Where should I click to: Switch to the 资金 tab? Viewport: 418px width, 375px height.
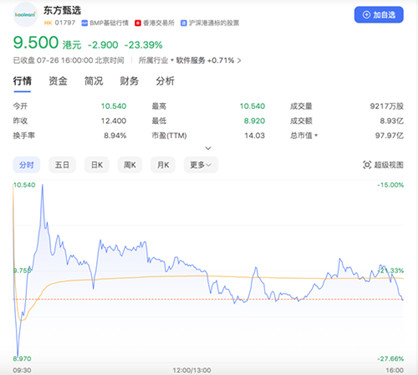click(x=58, y=81)
